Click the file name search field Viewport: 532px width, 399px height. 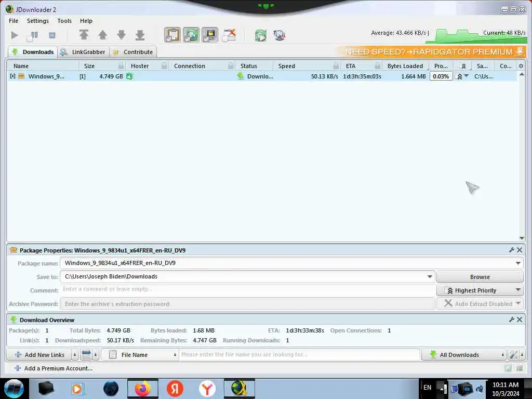pyautogui.click(x=299, y=354)
